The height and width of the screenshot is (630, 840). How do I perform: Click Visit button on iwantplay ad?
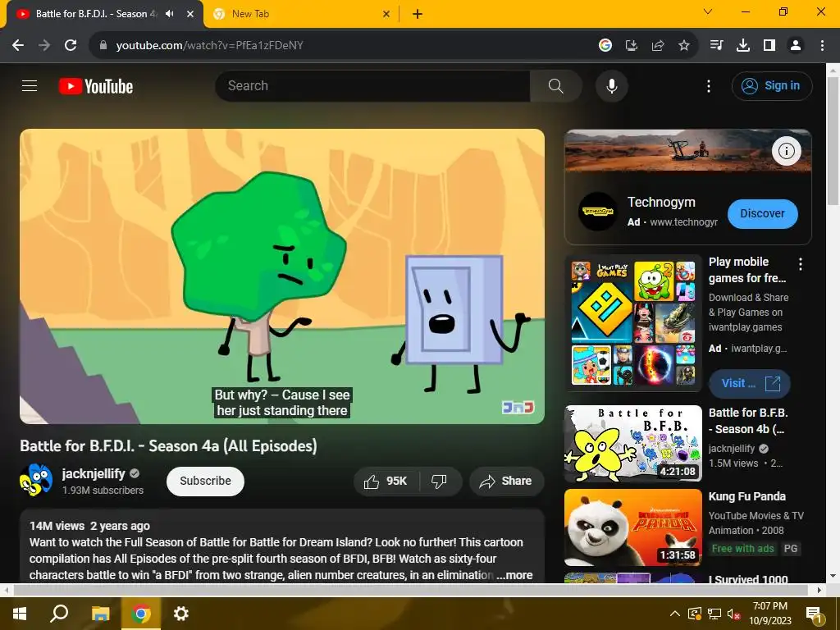pyautogui.click(x=750, y=383)
